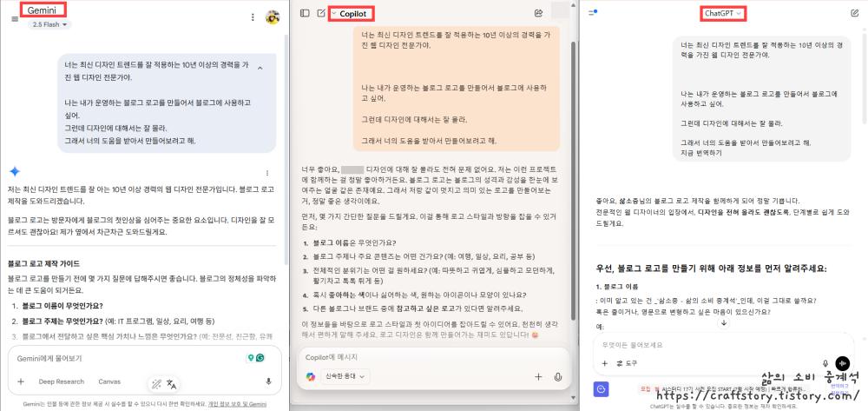Focus the 'Gemini에게 물어보기' input field
The height and width of the screenshot is (411, 868).
(128, 358)
